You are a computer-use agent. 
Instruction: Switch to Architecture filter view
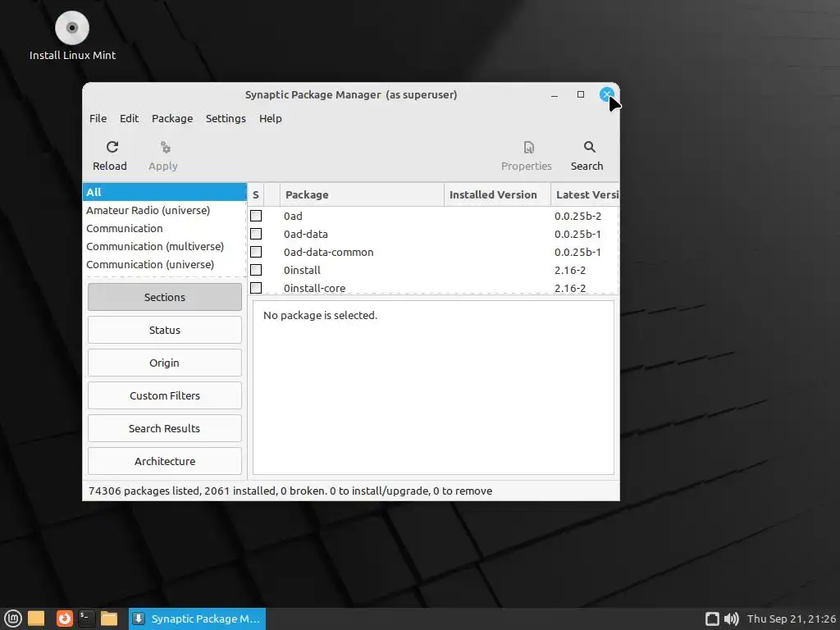click(x=164, y=461)
